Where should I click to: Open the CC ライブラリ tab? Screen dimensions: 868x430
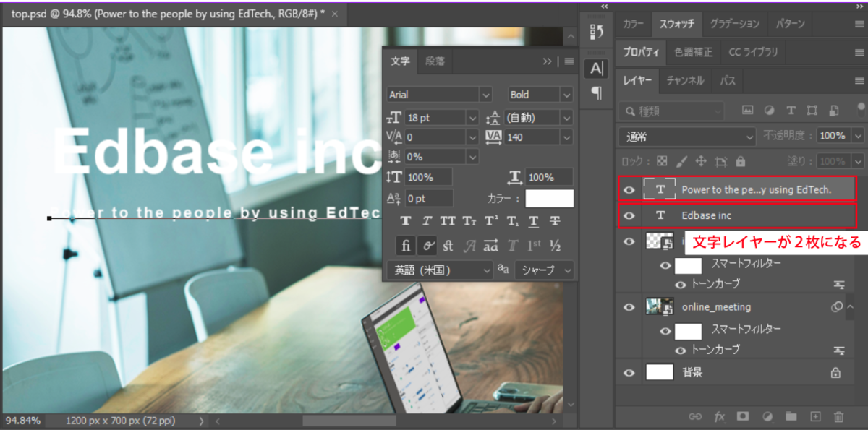coord(754,52)
